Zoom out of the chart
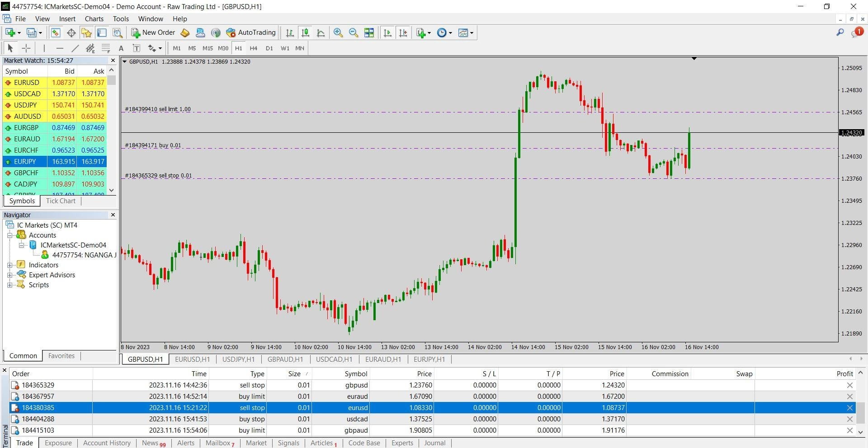This screenshot has height=448, width=868. click(354, 33)
